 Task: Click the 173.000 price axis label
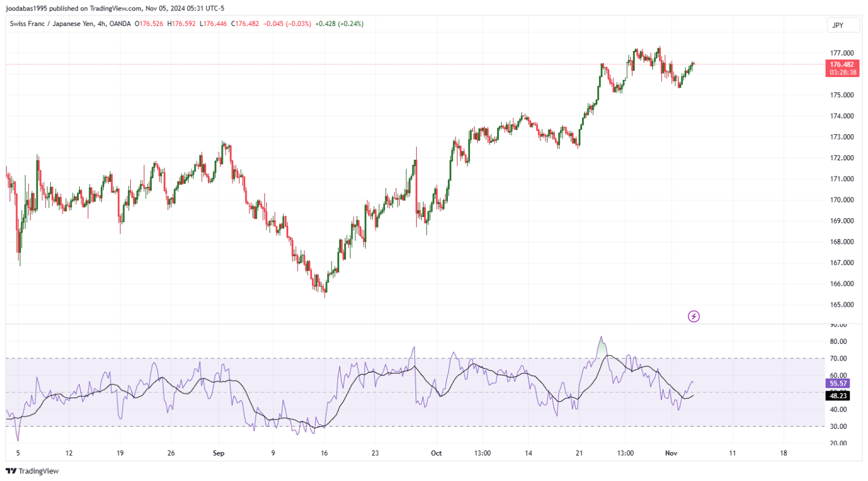click(x=842, y=137)
